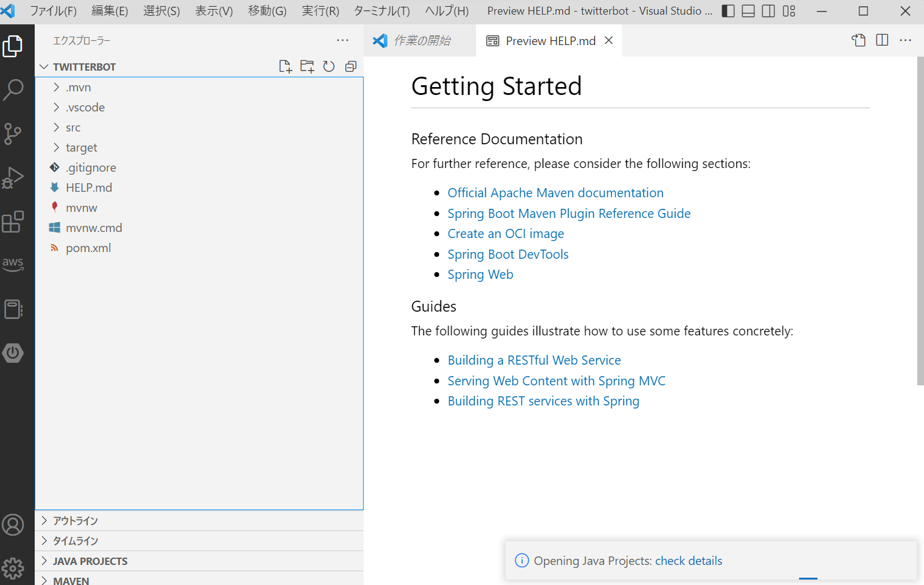Open pom.xml in the Explorer
Viewport: 924px width, 585px height.
point(199,248)
